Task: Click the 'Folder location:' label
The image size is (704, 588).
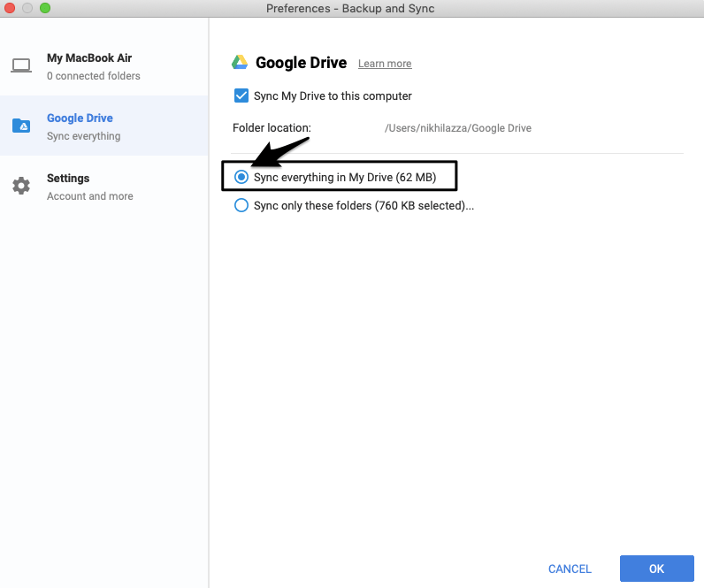Action: tap(272, 128)
